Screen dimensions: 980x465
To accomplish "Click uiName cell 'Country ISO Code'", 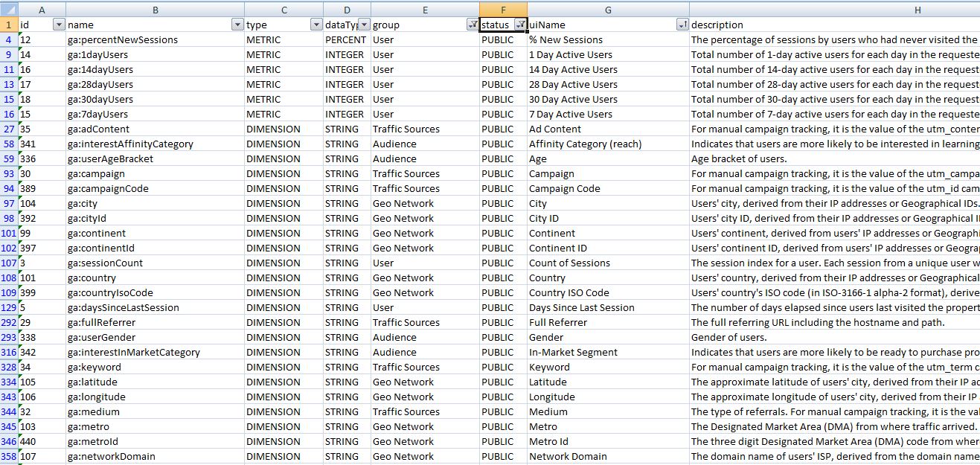I will click(x=608, y=292).
